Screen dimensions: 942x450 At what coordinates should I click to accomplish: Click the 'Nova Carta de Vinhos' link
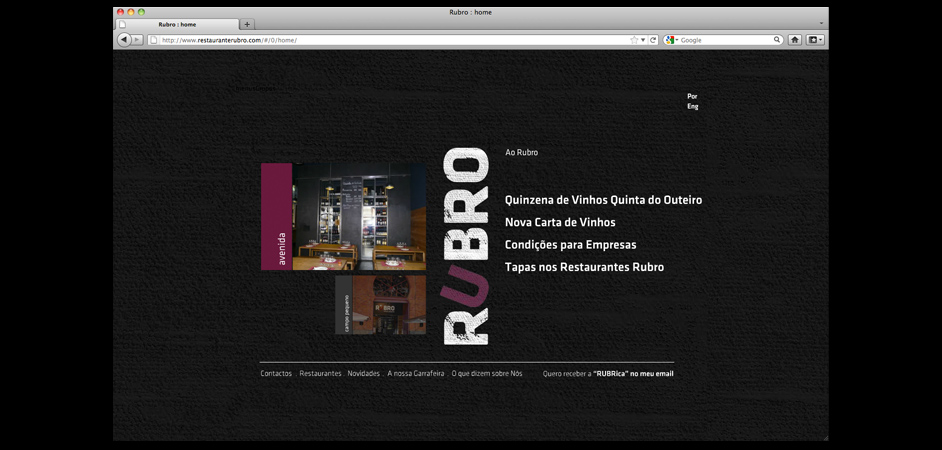click(x=560, y=222)
